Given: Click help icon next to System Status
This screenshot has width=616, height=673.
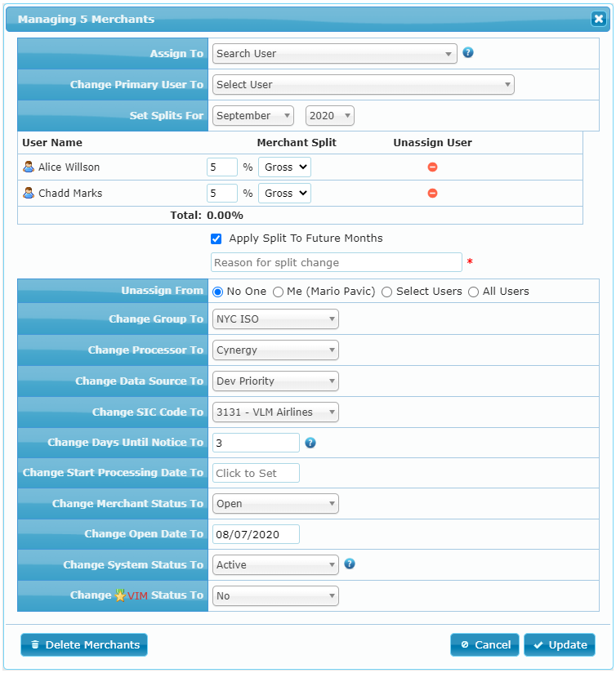Looking at the screenshot, I should (x=349, y=564).
